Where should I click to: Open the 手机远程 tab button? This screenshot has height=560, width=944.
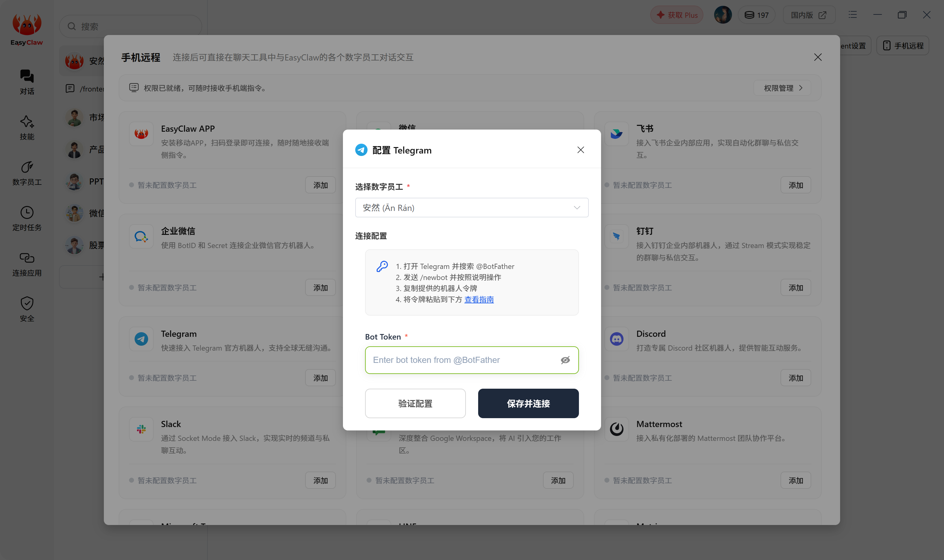(903, 46)
